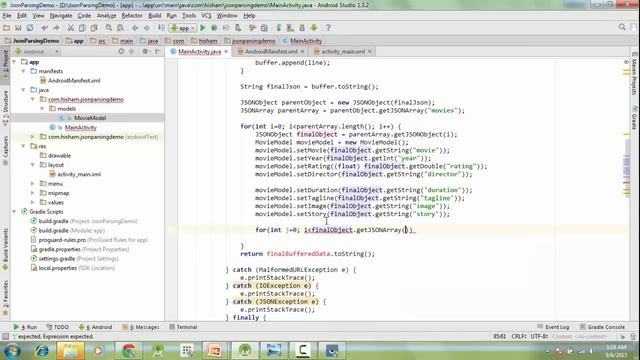Viewport: 640px width, 360px height.
Task: Open the Messages tool window
Action: [141, 327]
